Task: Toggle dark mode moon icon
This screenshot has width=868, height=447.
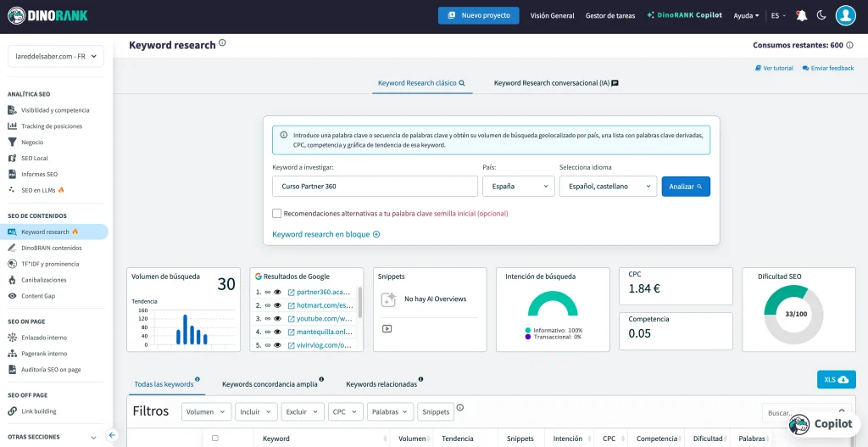Action: point(821,15)
